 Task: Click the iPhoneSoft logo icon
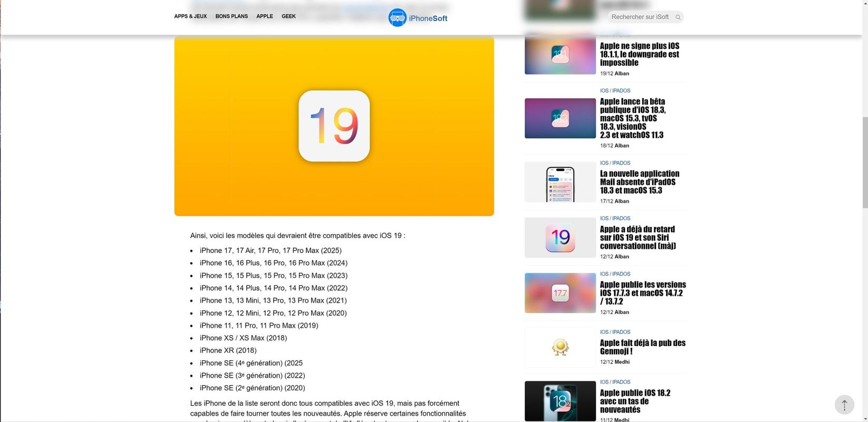pyautogui.click(x=397, y=17)
